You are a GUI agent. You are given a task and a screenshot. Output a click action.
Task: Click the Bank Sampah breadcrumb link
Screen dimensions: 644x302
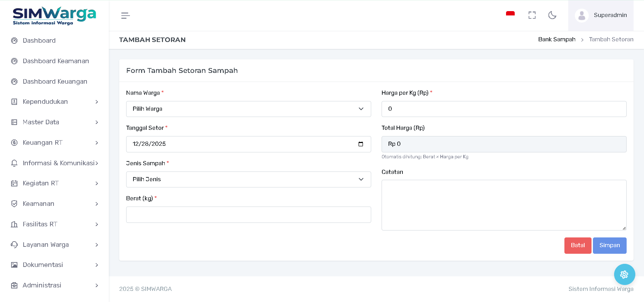tap(556, 40)
